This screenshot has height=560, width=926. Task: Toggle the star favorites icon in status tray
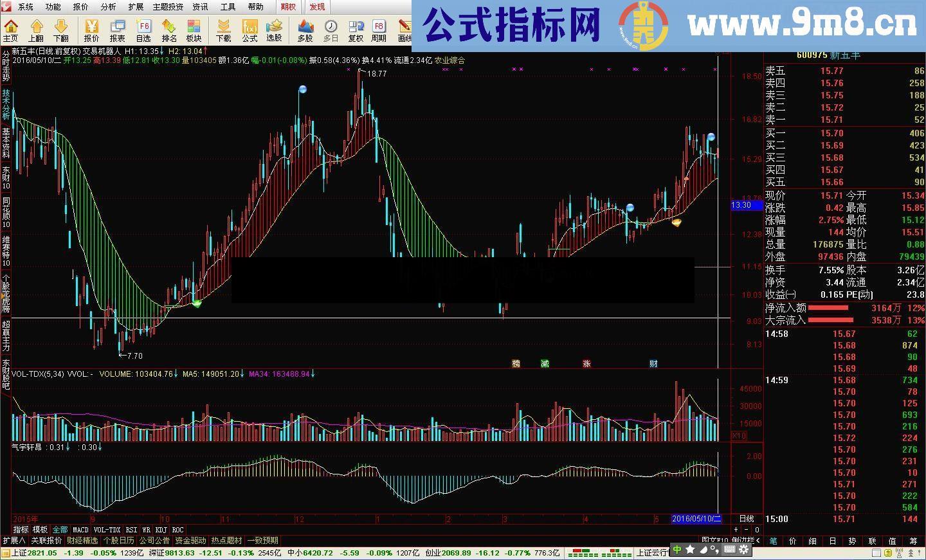690,550
